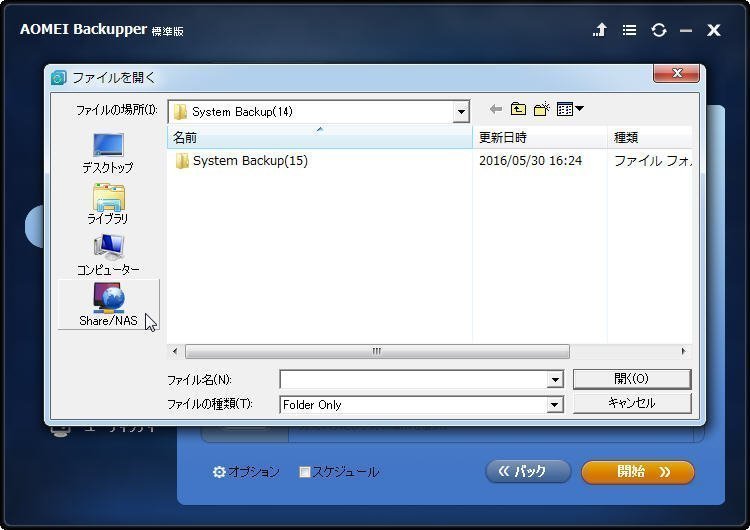Open Desktop location in places bar
The image size is (750, 530).
tap(108, 153)
